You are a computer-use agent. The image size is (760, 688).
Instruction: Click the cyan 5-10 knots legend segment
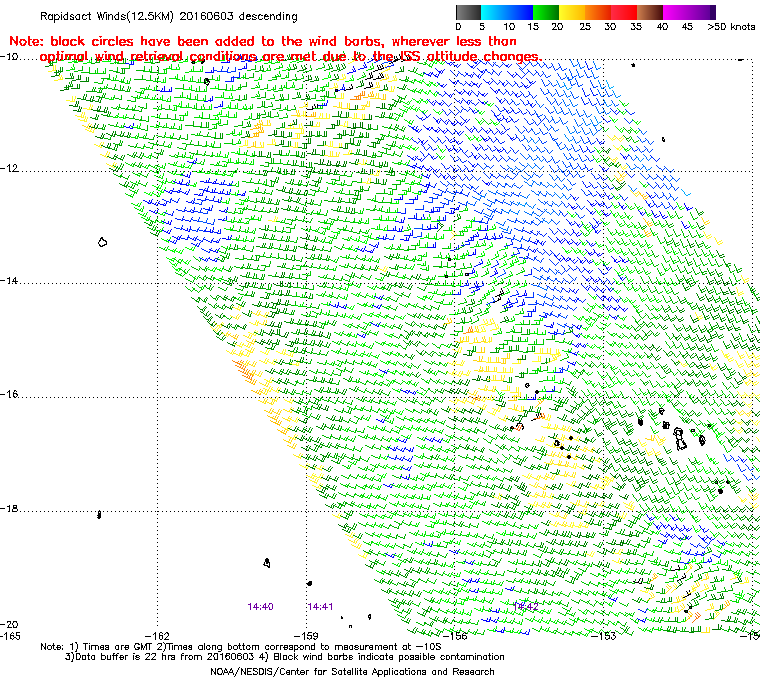494,12
